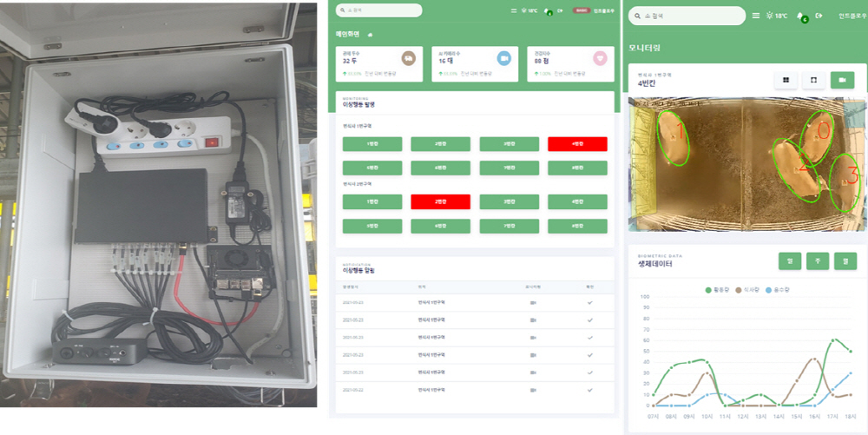Click the user name on the monitoring header
The height and width of the screenshot is (435, 868).
(x=853, y=16)
